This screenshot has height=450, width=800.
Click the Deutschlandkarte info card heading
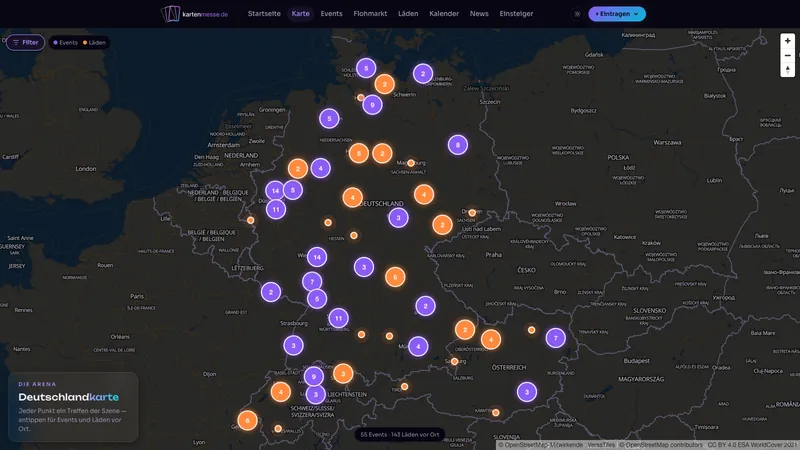(68, 397)
